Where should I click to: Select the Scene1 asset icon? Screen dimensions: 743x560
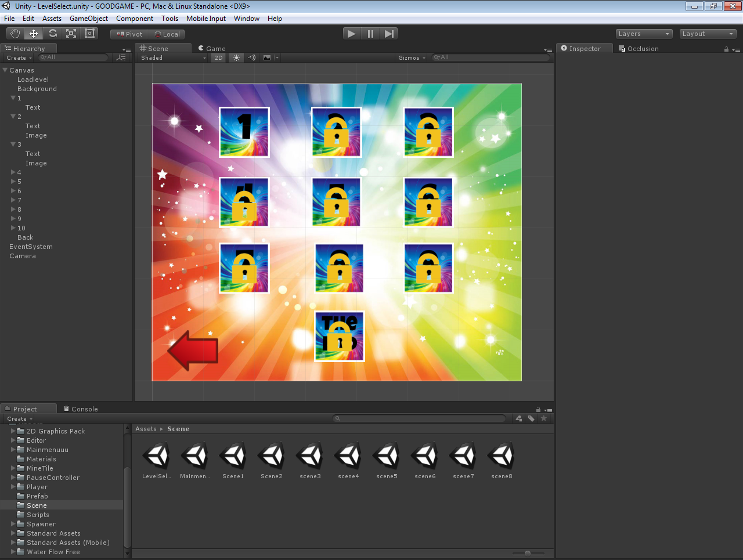tap(233, 456)
